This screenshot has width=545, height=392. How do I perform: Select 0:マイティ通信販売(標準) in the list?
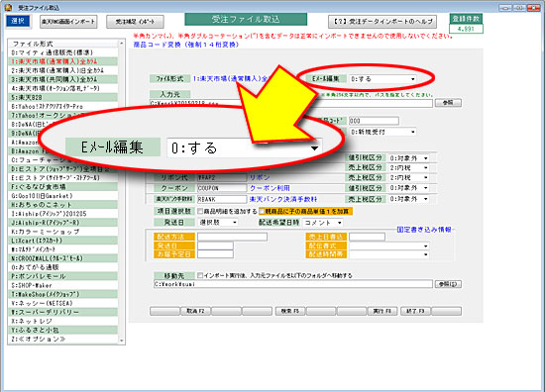(x=62, y=52)
